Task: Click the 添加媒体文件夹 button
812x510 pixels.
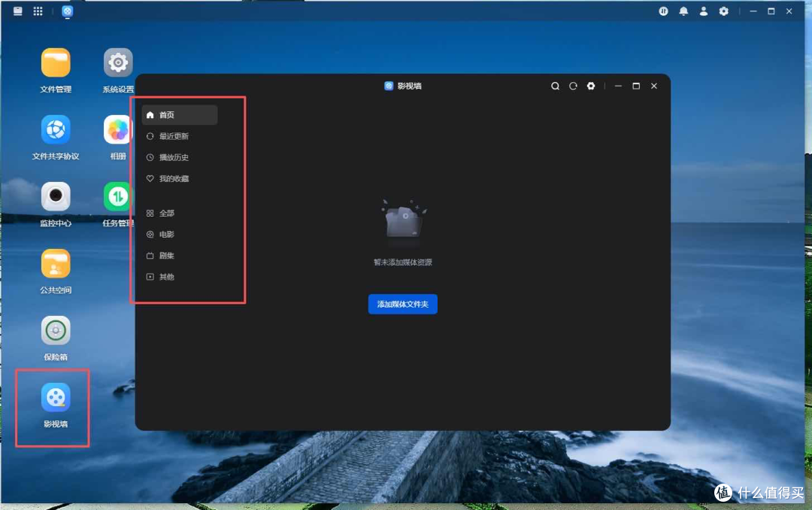Action: tap(402, 304)
